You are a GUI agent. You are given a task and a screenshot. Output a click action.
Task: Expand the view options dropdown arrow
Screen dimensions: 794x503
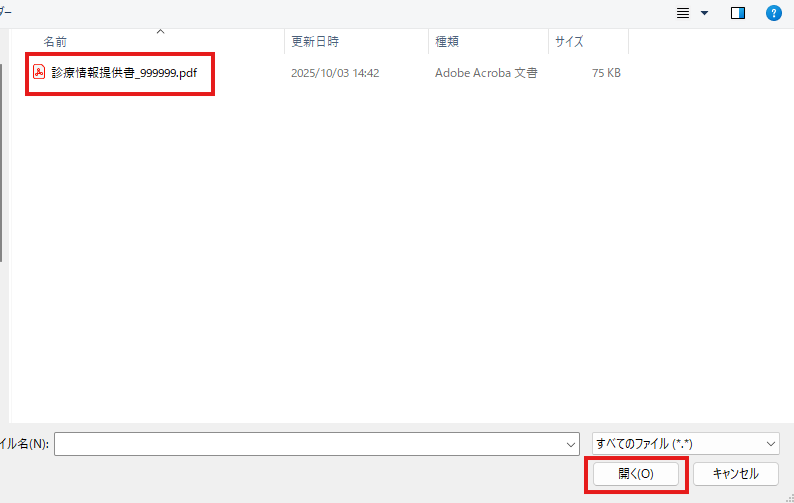704,13
